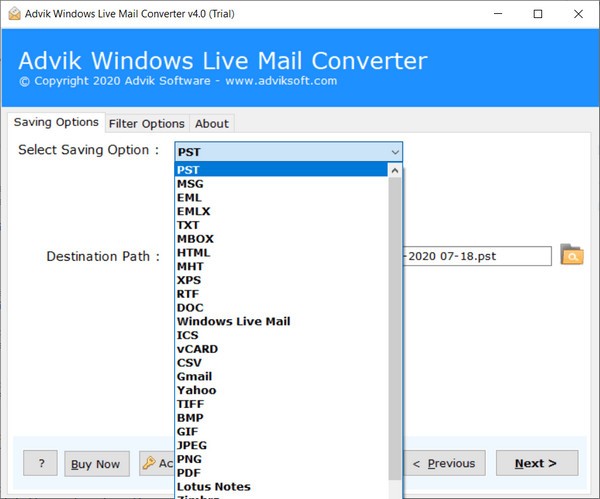Select Windows Live Mail list entry
Image resolution: width=600 pixels, height=499 pixels.
click(233, 321)
